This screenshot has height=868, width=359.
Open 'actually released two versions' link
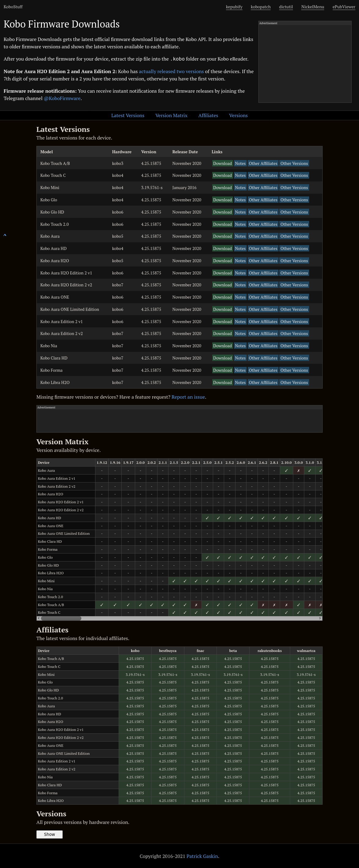(171, 71)
